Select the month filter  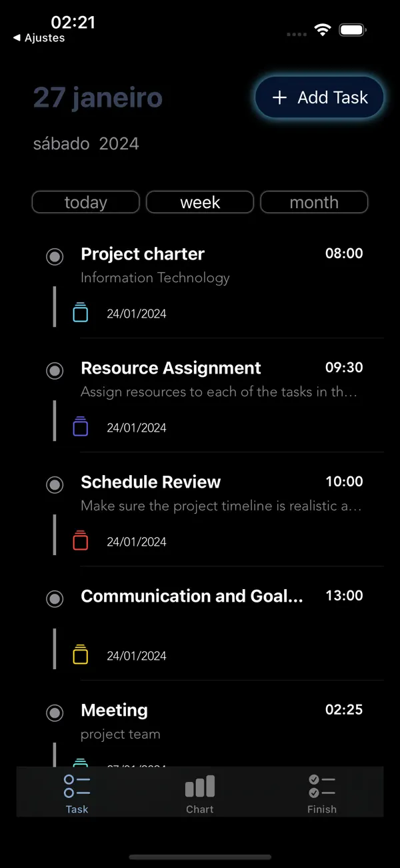pos(314,202)
